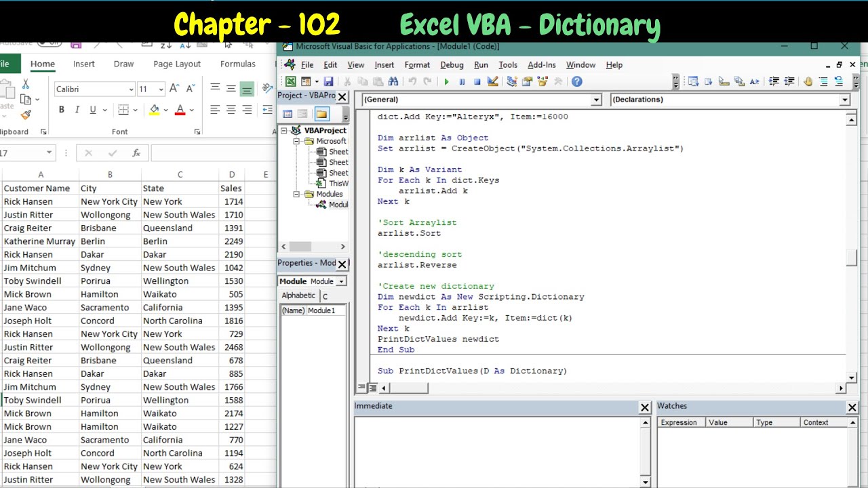The width and height of the screenshot is (868, 488).
Task: Open the Format menu in VBA editor
Action: pyautogui.click(x=417, y=65)
